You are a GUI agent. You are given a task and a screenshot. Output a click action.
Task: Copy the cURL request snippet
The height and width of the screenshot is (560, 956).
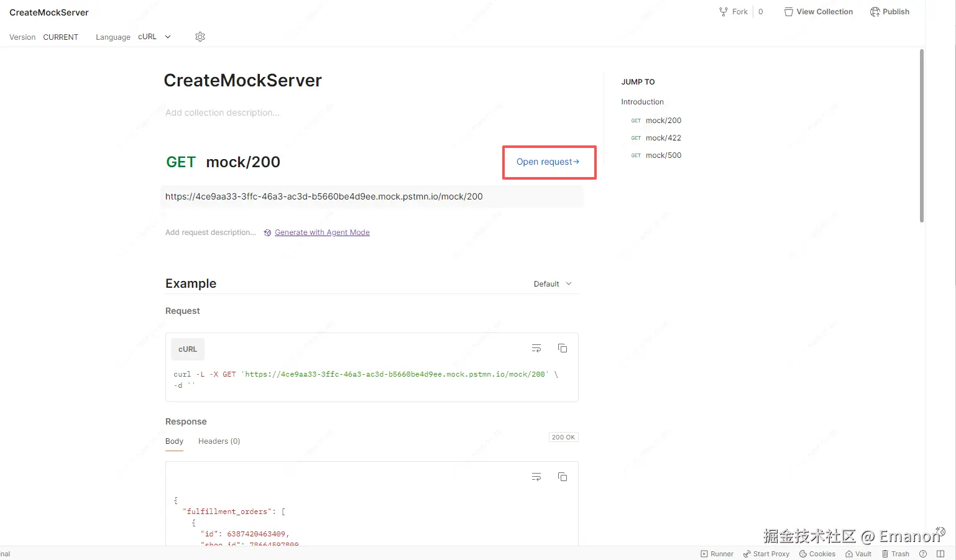563,349
